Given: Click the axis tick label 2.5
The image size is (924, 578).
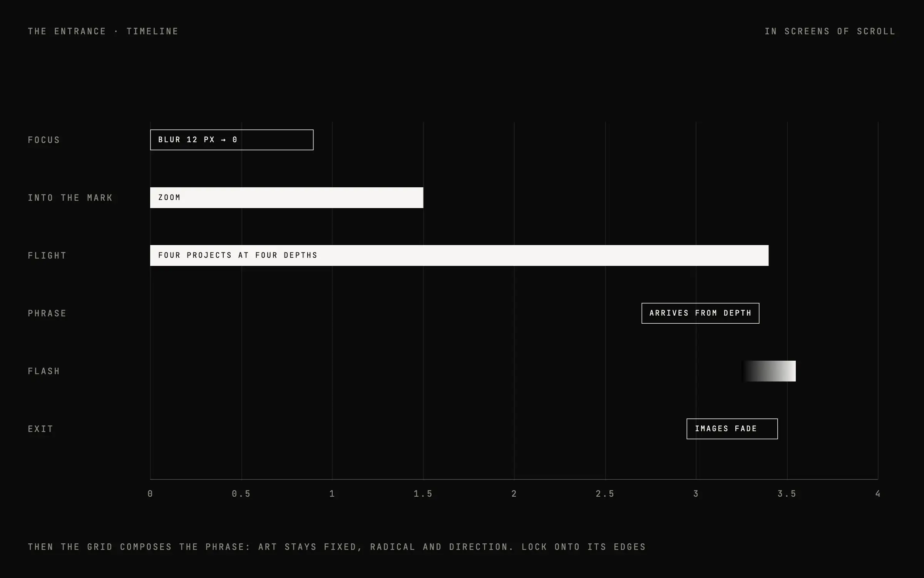Looking at the screenshot, I should [x=605, y=494].
